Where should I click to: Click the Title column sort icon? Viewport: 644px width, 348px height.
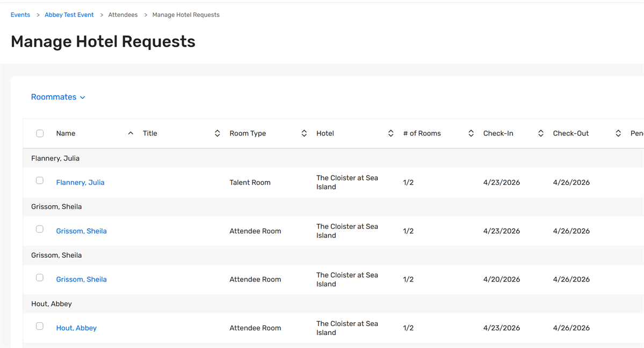click(x=217, y=133)
